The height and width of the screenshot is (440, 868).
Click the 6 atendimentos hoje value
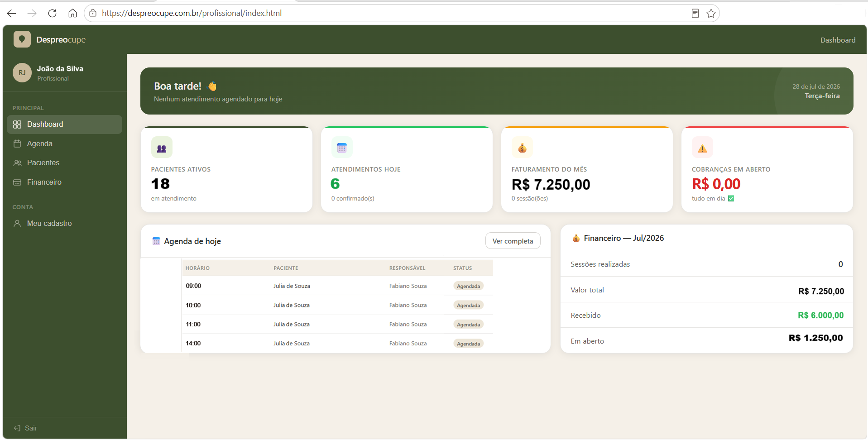click(335, 184)
